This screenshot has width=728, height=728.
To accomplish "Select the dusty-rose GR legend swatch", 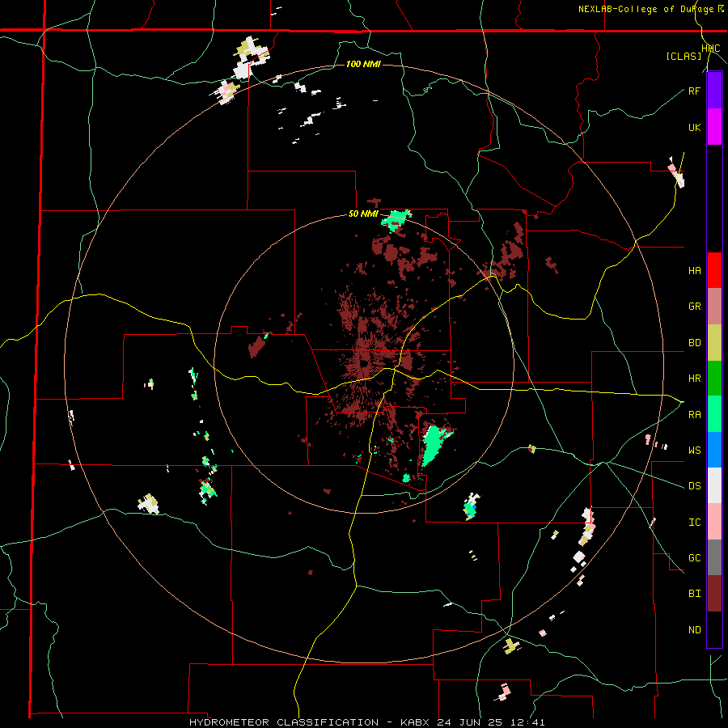I will 714,306.
